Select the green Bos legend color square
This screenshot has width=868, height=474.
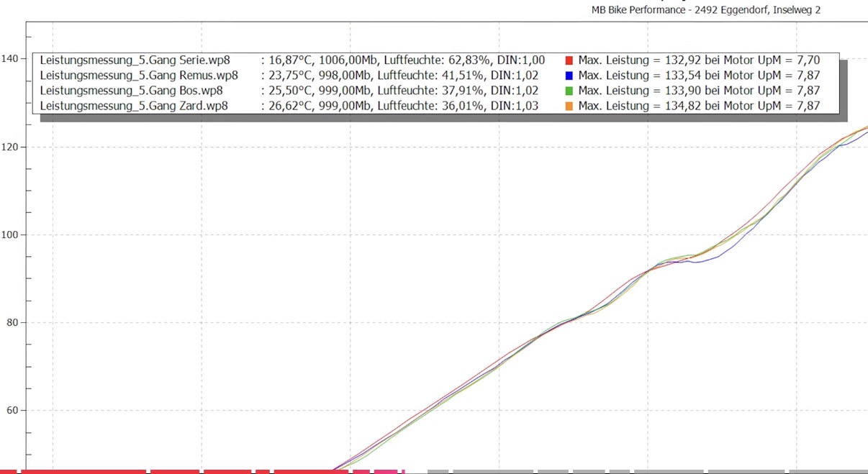click(569, 91)
